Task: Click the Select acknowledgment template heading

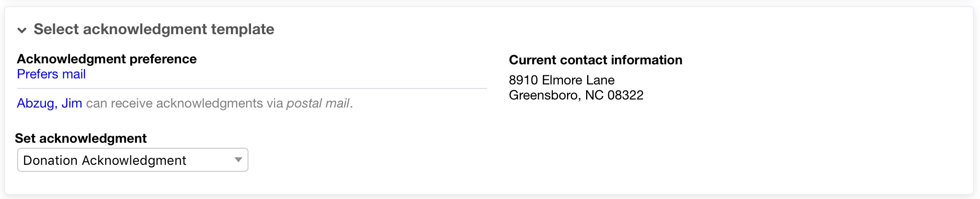Action: pyautogui.click(x=154, y=29)
